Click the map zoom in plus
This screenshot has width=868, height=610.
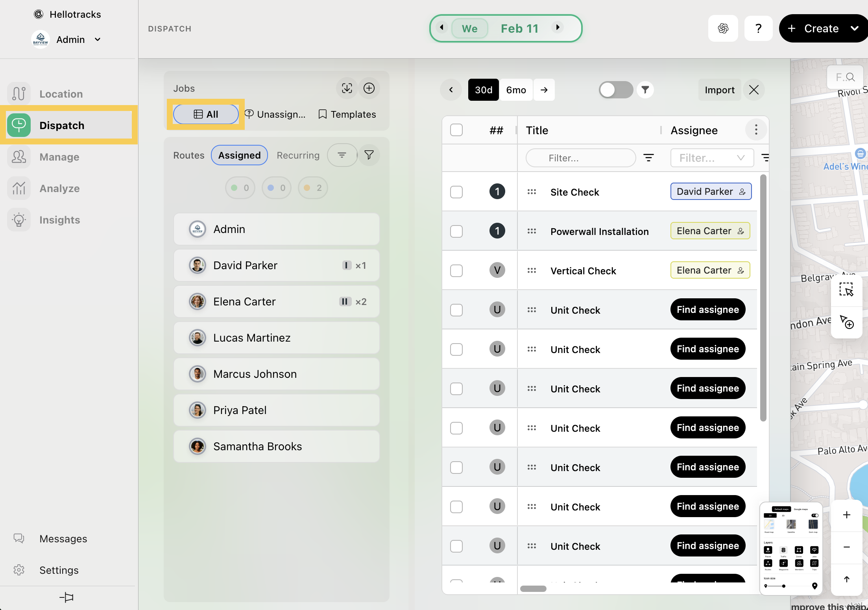[x=846, y=515]
